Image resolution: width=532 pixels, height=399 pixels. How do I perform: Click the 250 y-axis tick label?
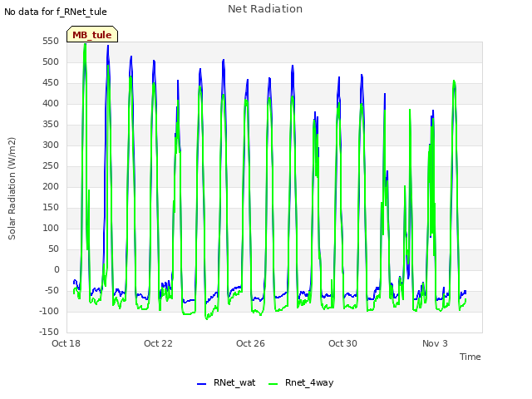tap(51, 166)
